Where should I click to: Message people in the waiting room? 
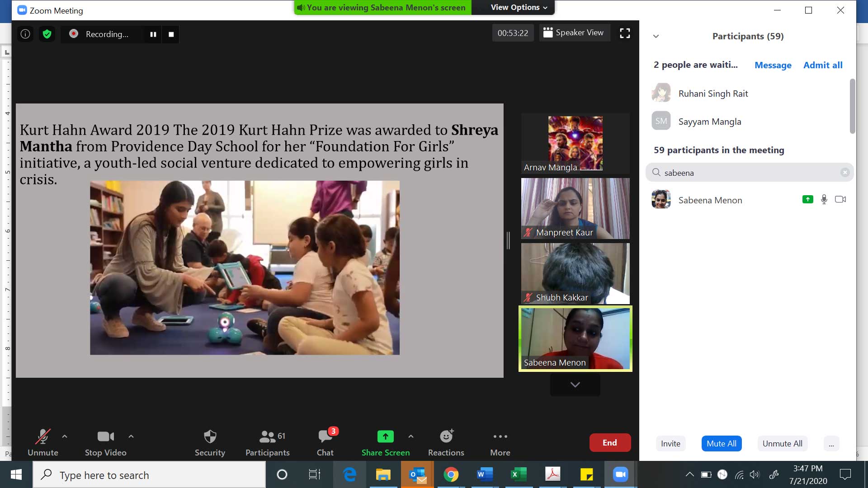coord(773,65)
